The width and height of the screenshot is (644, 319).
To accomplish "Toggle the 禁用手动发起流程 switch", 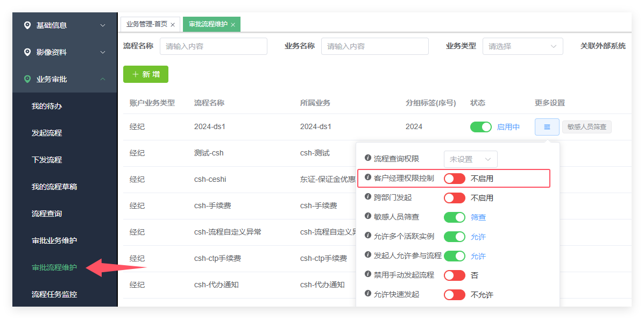I will (455, 275).
